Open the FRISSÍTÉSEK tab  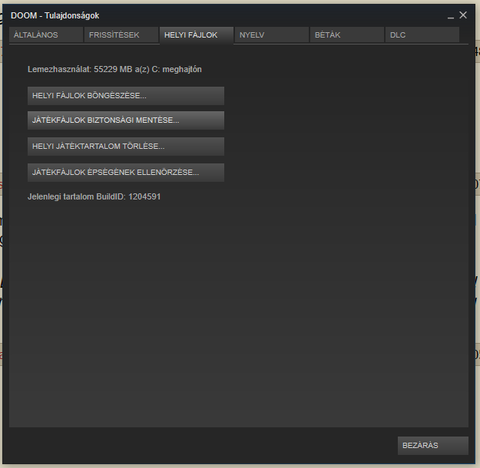pos(121,35)
